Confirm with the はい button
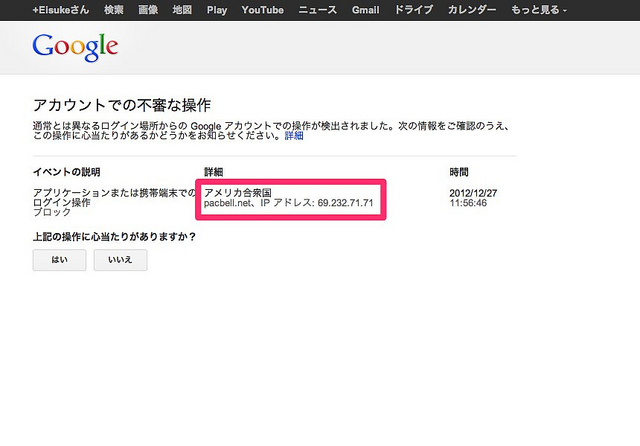Screen dimensions: 640x446 60,260
